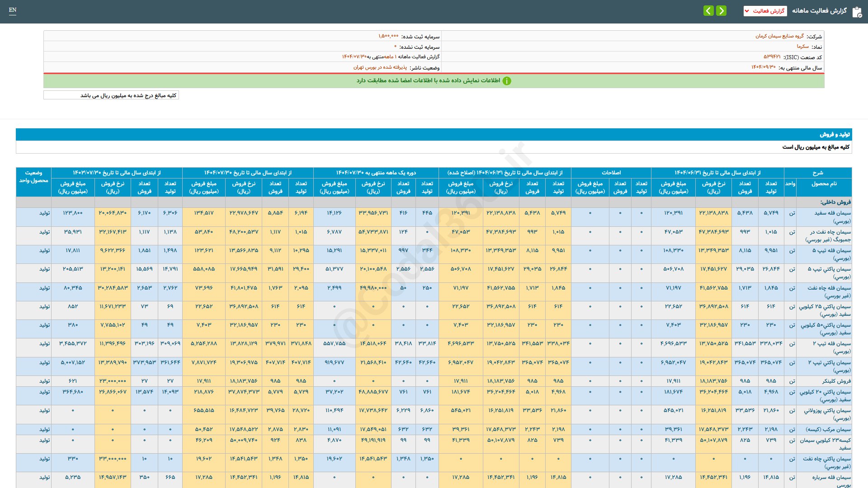The width and height of the screenshot is (868, 488).
Task: Click the clipboard report icon in header
Action: [x=857, y=12]
